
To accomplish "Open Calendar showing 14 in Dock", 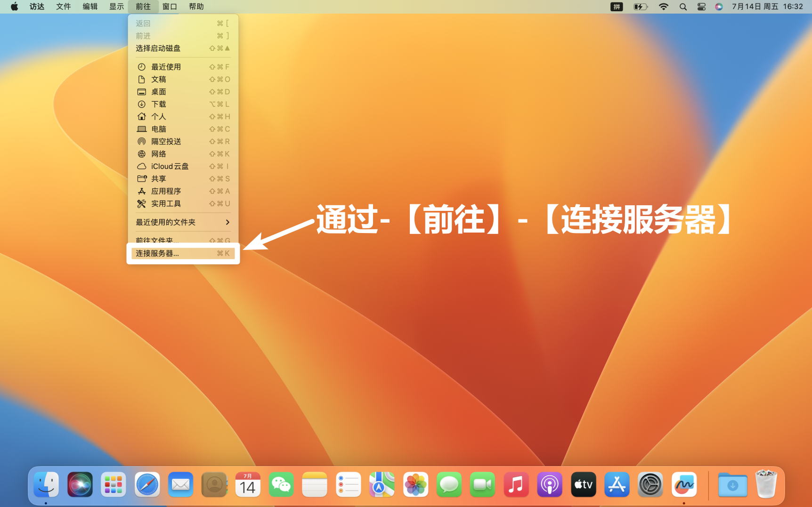I will [x=248, y=484].
